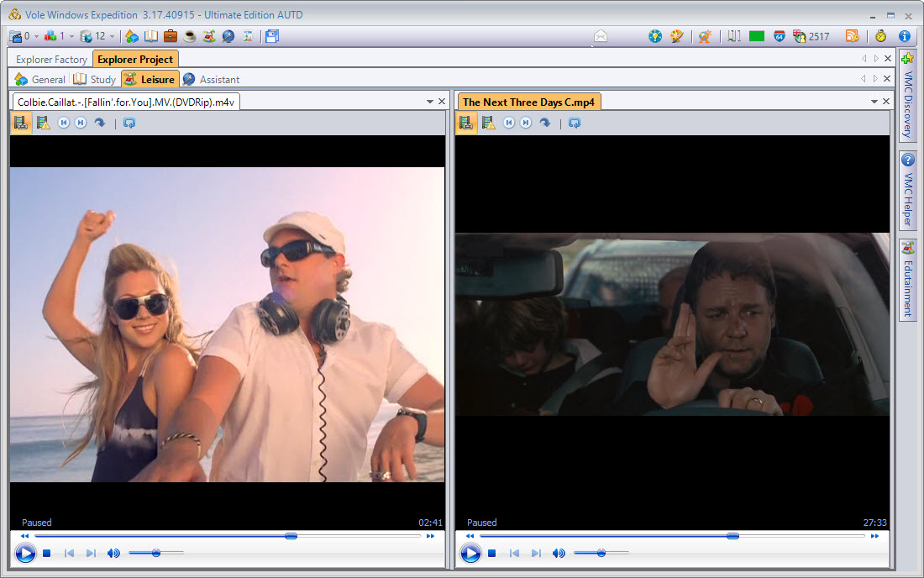Stop The Next Three Days video
Viewport: 924px width, 578px height.
coord(492,553)
